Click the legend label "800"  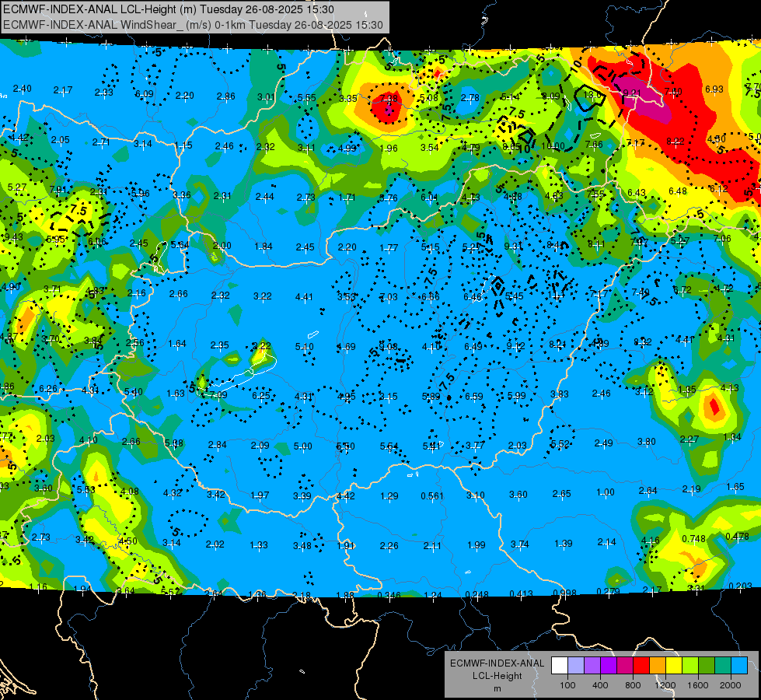pos(633,685)
